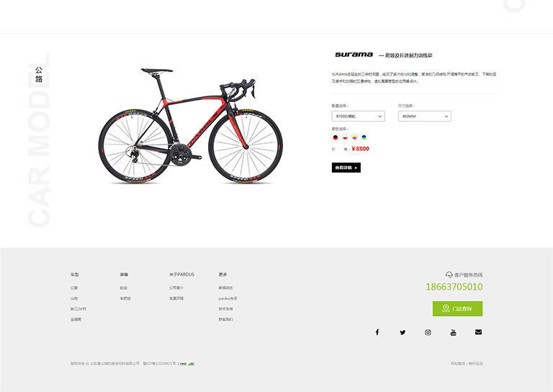Click the 18663705010 hotline number
Viewport: 553px width, 392px height.
pos(454,287)
